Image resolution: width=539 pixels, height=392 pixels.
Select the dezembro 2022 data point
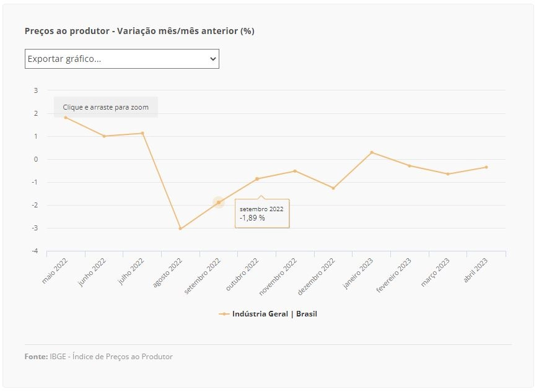click(x=333, y=188)
